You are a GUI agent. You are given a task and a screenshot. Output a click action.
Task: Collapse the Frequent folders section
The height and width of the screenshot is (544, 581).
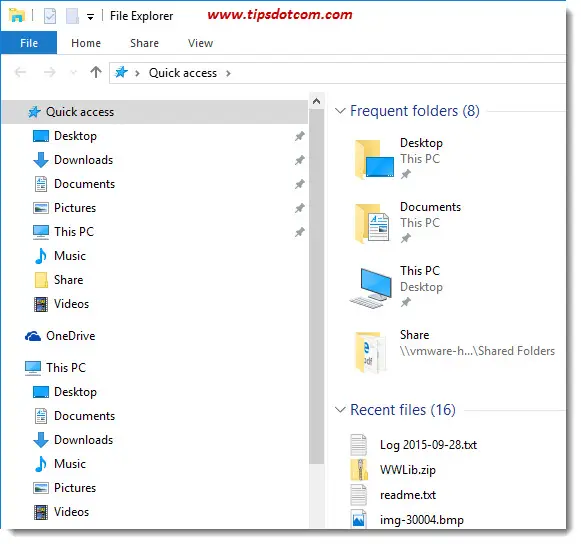(340, 110)
